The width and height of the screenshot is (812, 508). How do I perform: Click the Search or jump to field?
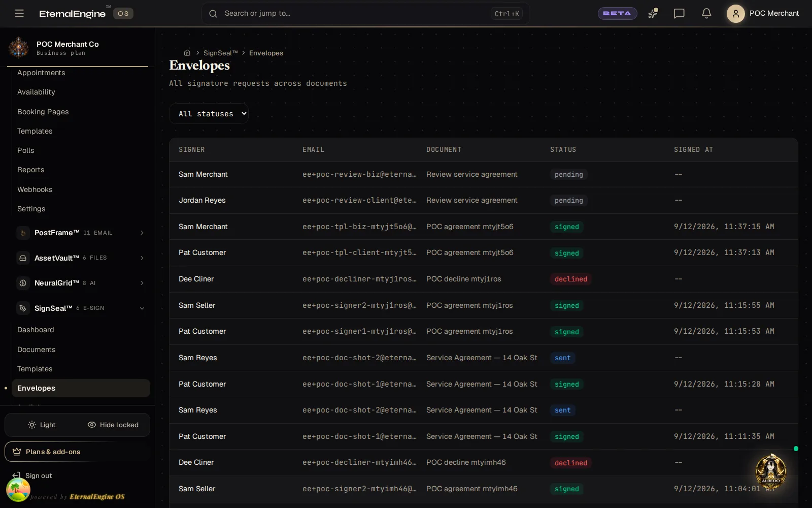pyautogui.click(x=365, y=14)
